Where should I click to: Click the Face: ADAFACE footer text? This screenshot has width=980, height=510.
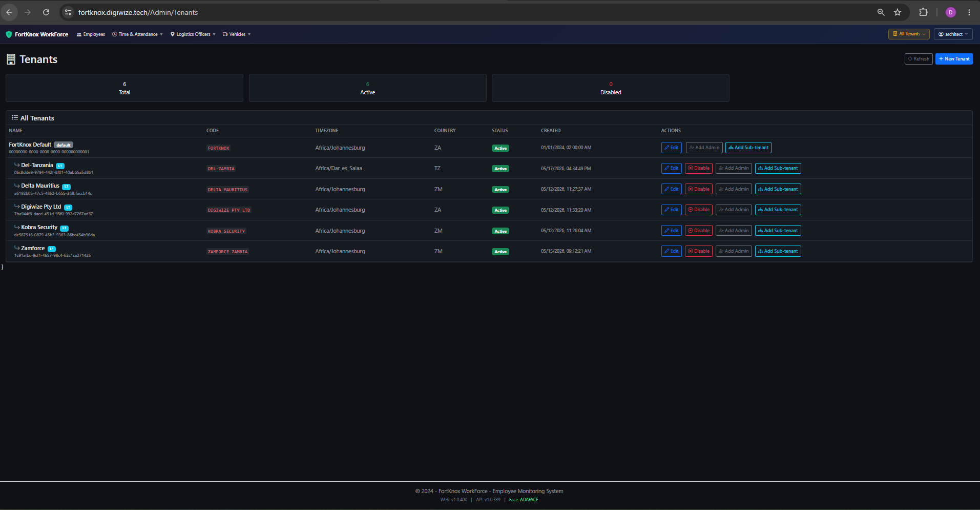pos(524,500)
